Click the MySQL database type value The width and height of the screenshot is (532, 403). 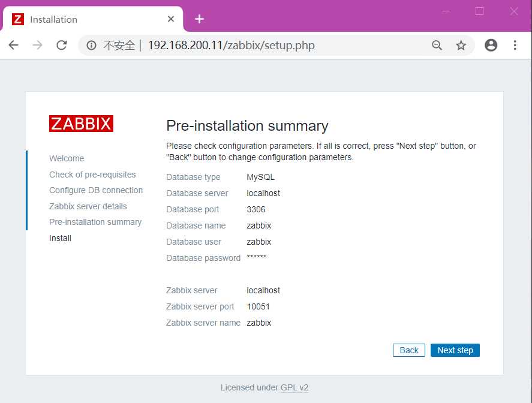tap(260, 177)
